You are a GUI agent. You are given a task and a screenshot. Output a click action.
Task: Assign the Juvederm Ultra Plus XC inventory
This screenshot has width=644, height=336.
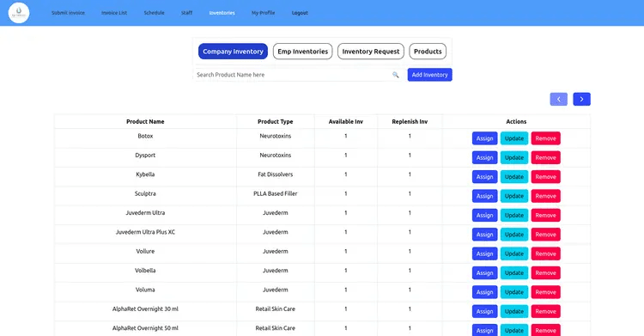[x=484, y=235]
